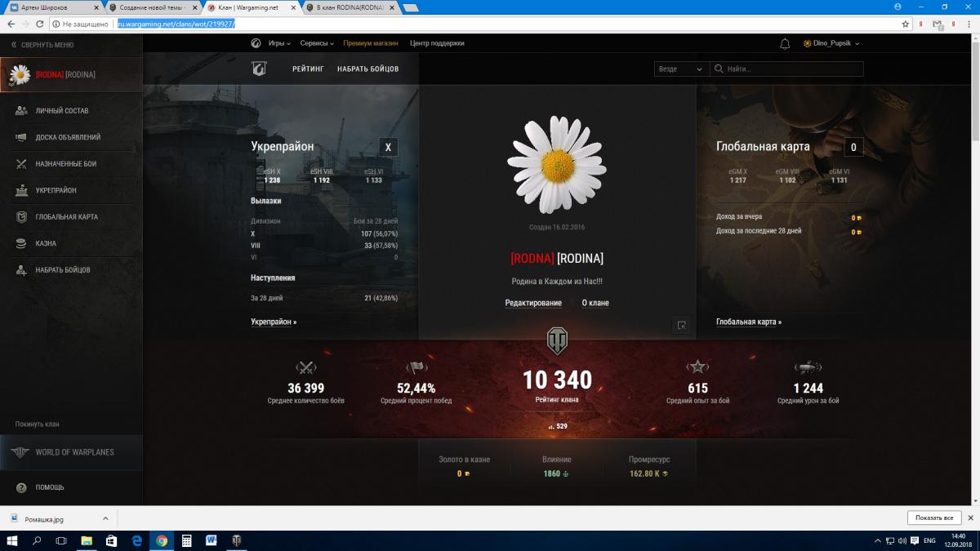980x551 pixels.
Task: Click the search magnifier icon
Action: coord(719,69)
